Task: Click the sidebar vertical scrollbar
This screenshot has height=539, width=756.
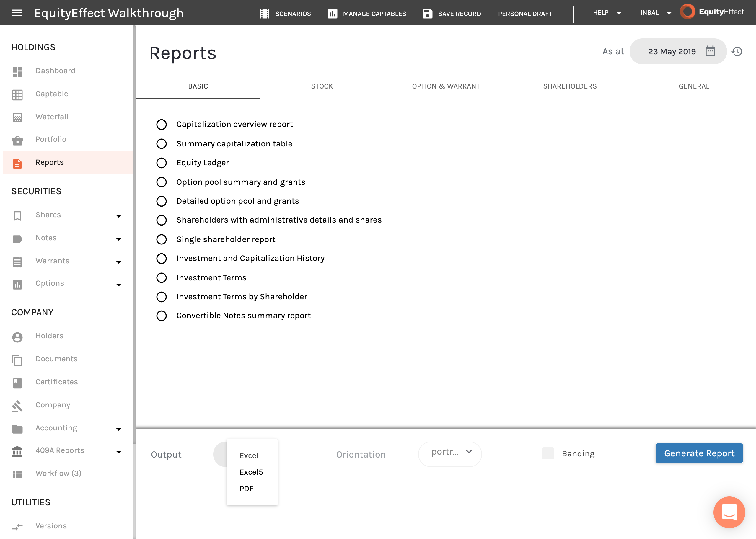Action: 134,235
